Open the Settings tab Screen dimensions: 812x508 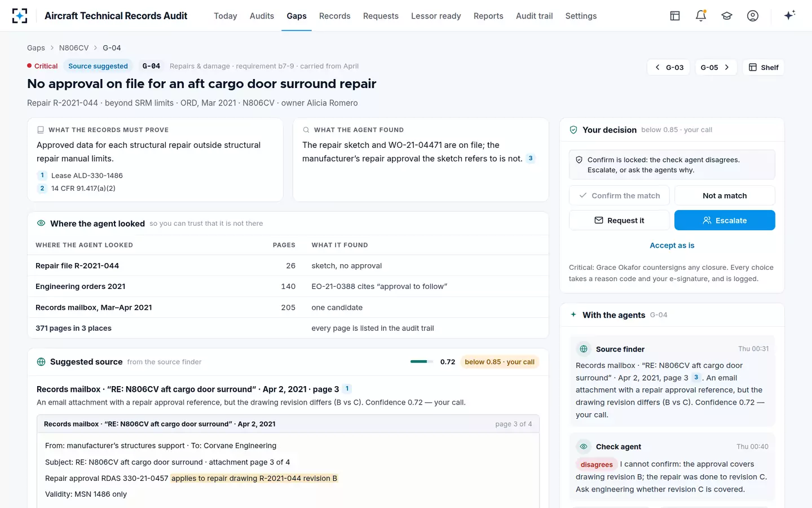tap(581, 16)
